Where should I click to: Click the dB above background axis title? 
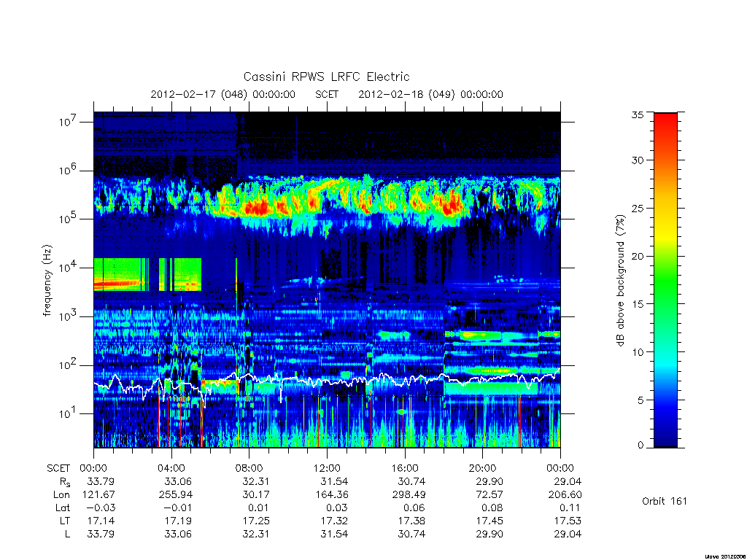coord(620,281)
